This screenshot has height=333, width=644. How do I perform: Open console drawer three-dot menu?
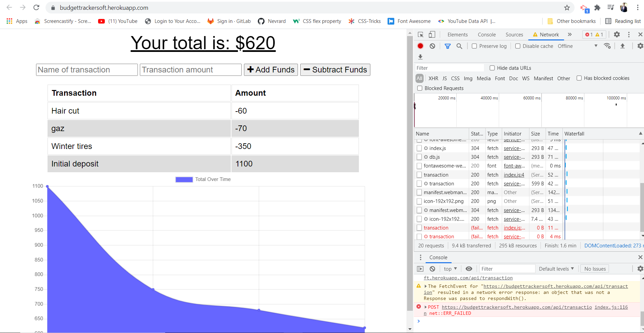(x=420, y=257)
